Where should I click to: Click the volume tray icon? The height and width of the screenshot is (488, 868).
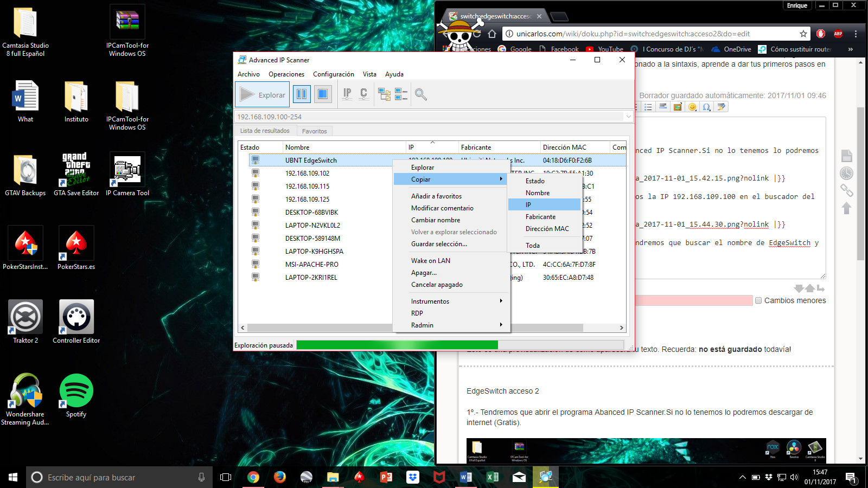(794, 477)
